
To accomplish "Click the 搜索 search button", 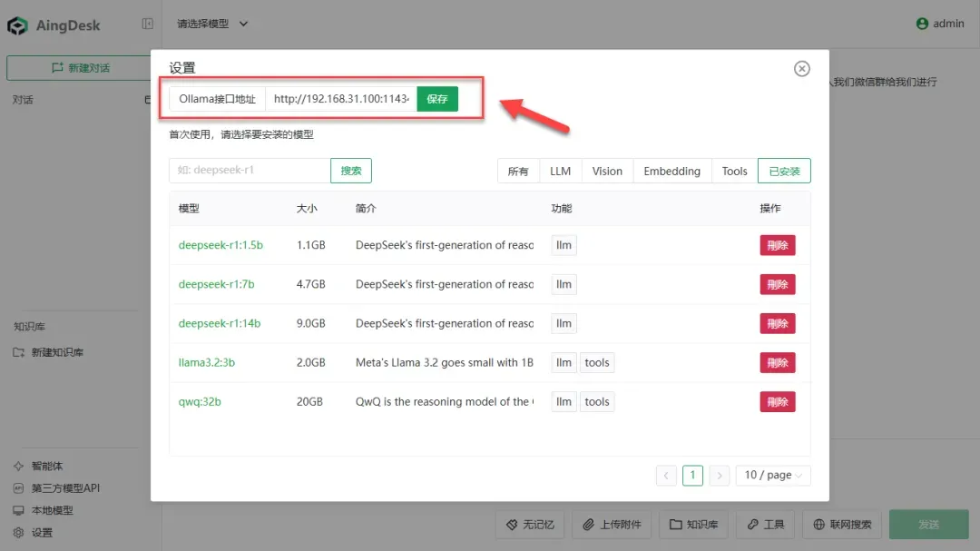I will point(351,171).
